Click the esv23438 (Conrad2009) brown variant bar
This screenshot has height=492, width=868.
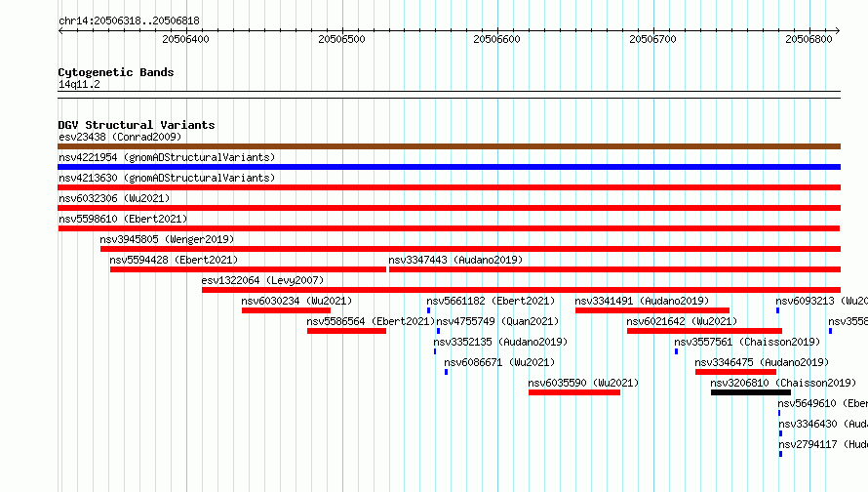click(x=449, y=146)
